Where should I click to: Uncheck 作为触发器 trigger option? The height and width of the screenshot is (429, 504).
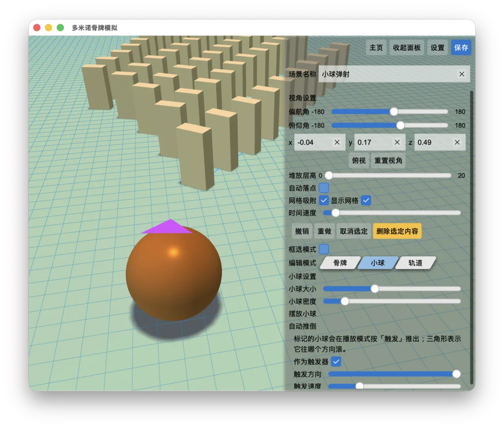point(336,362)
